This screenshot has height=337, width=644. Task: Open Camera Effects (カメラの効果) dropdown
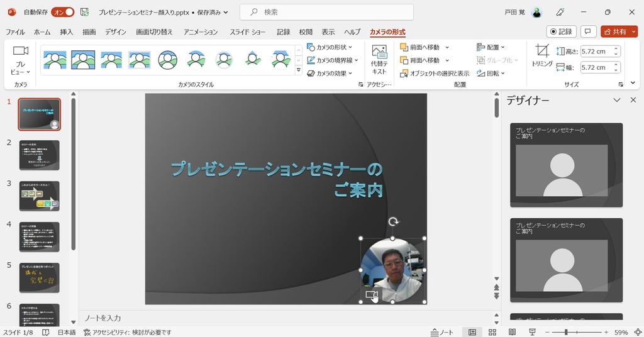pyautogui.click(x=330, y=74)
